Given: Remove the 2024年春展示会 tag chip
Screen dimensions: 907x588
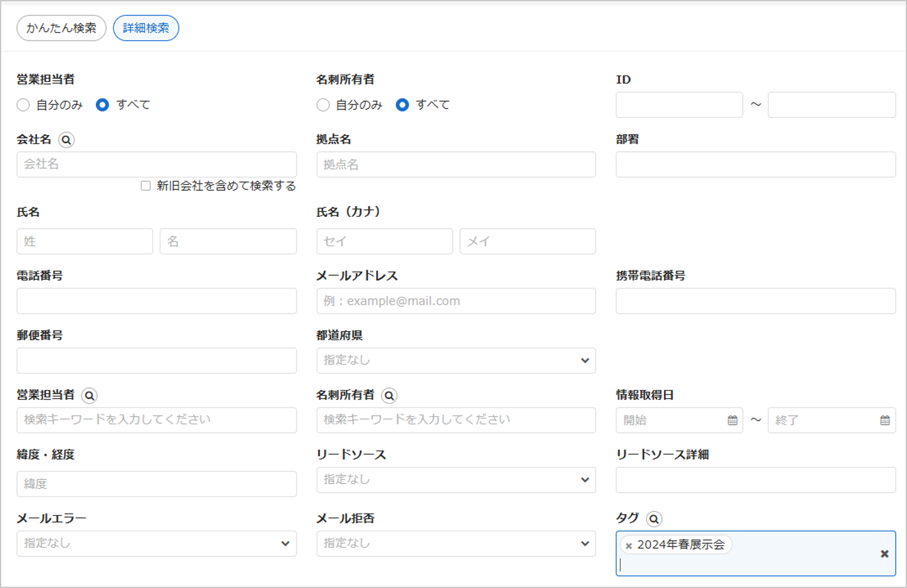Looking at the screenshot, I should coord(629,546).
